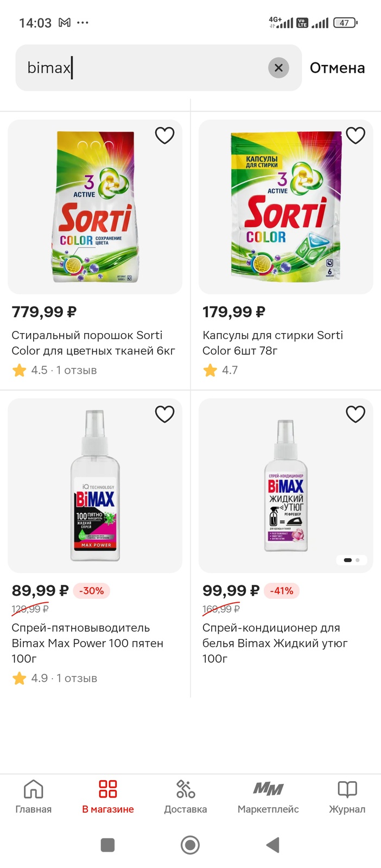Open the Журнал journal tab
The width and height of the screenshot is (381, 868).
pos(347,796)
